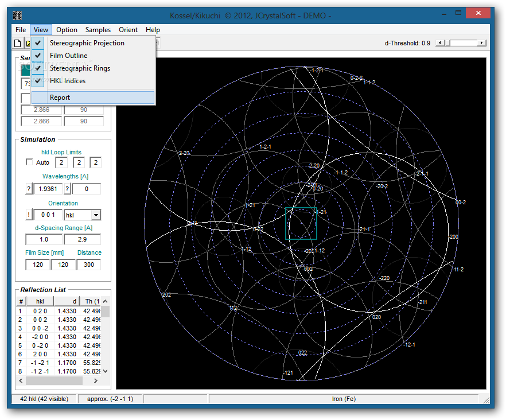506x420 pixels.
Task: Click the '-200' label in the projection
Action: click(453, 236)
